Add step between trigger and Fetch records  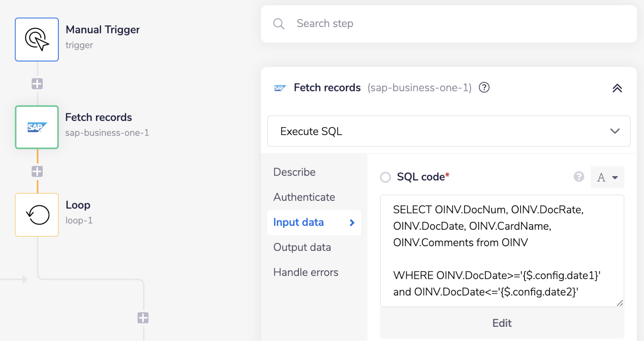37,84
